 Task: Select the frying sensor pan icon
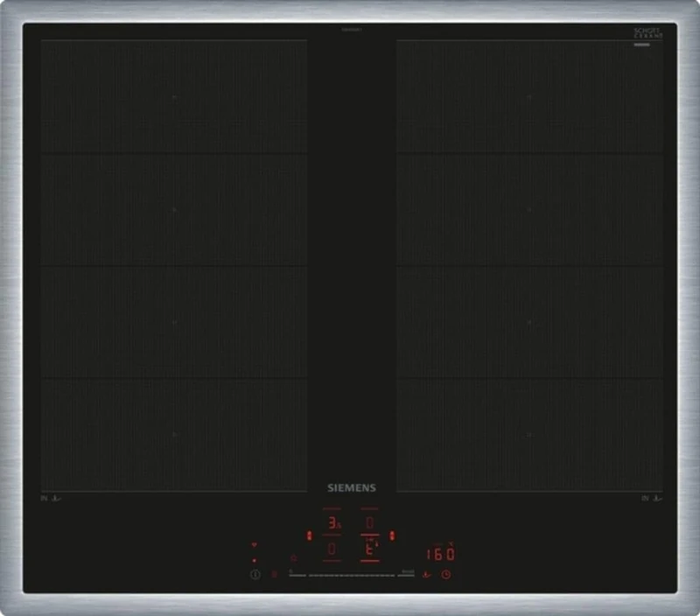426,574
